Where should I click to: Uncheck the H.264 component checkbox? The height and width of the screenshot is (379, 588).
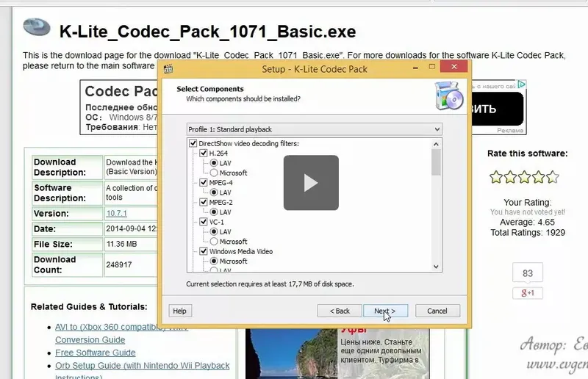tap(204, 153)
